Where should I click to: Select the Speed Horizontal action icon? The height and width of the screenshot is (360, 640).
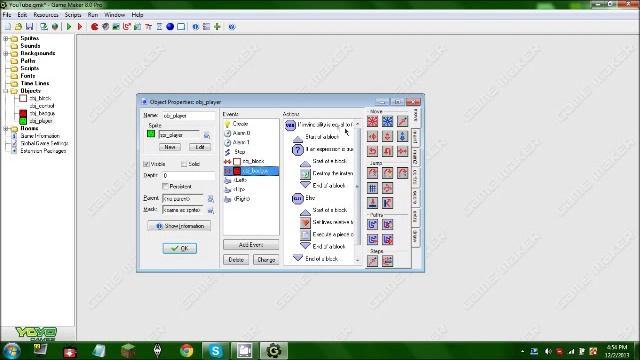click(x=372, y=136)
